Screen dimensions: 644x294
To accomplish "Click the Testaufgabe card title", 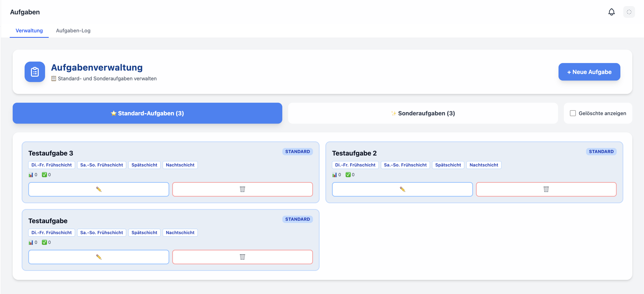I will [x=48, y=221].
